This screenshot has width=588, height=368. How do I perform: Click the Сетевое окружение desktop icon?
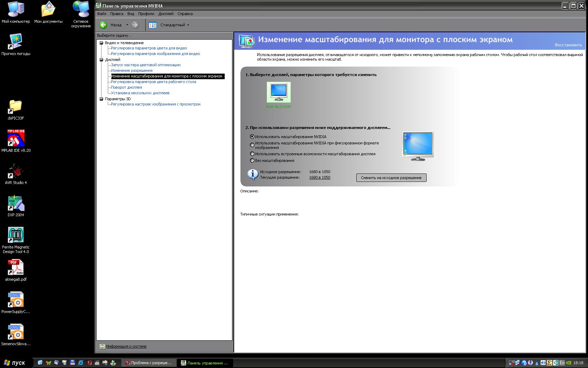coord(81,9)
